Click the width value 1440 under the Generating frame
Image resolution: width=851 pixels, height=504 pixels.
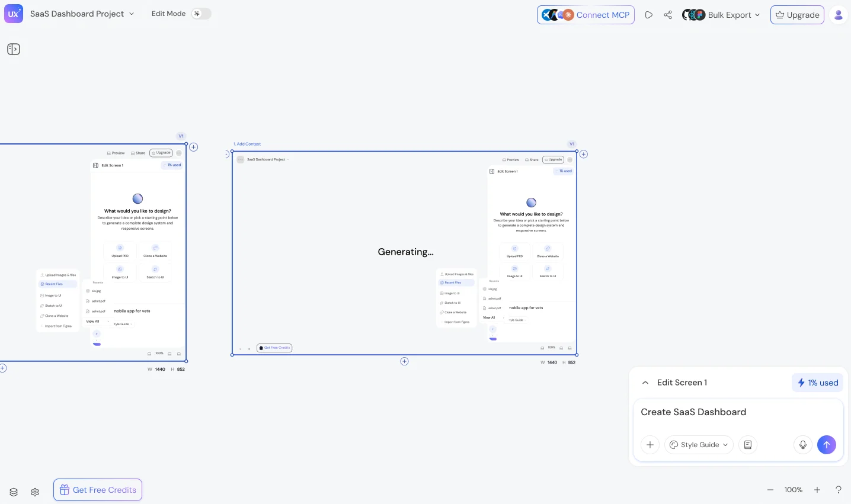pyautogui.click(x=552, y=362)
